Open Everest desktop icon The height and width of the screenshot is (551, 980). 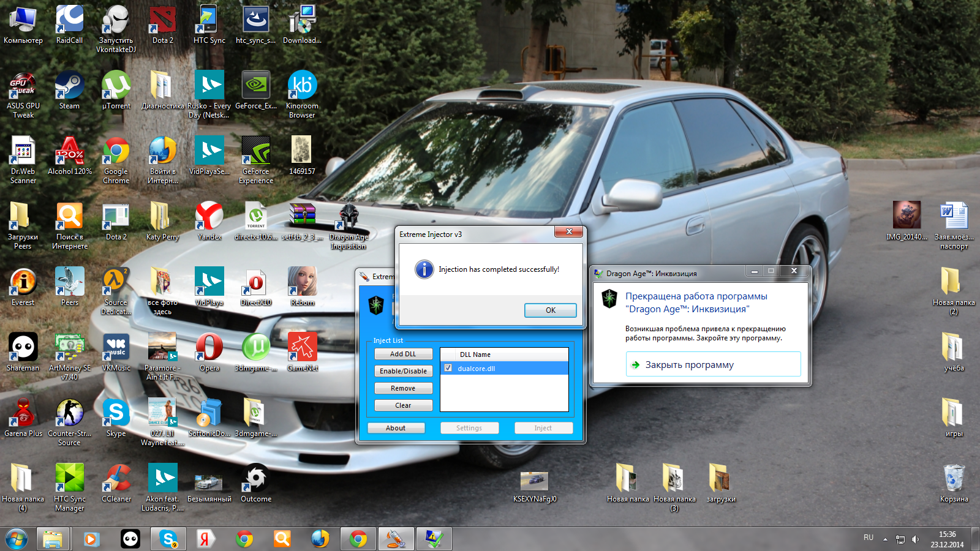23,287
